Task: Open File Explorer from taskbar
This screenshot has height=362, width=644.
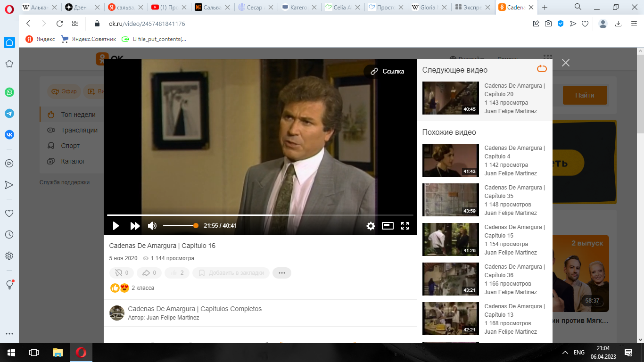Action: coord(58,352)
